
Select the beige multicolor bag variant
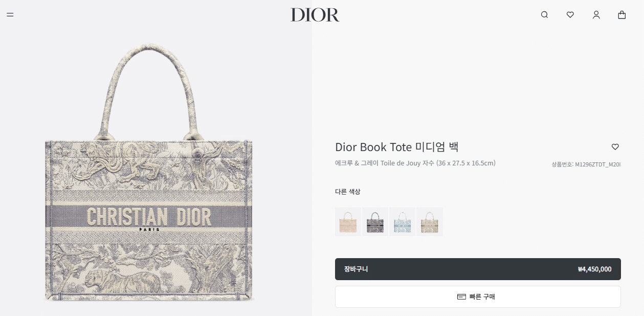430,222
